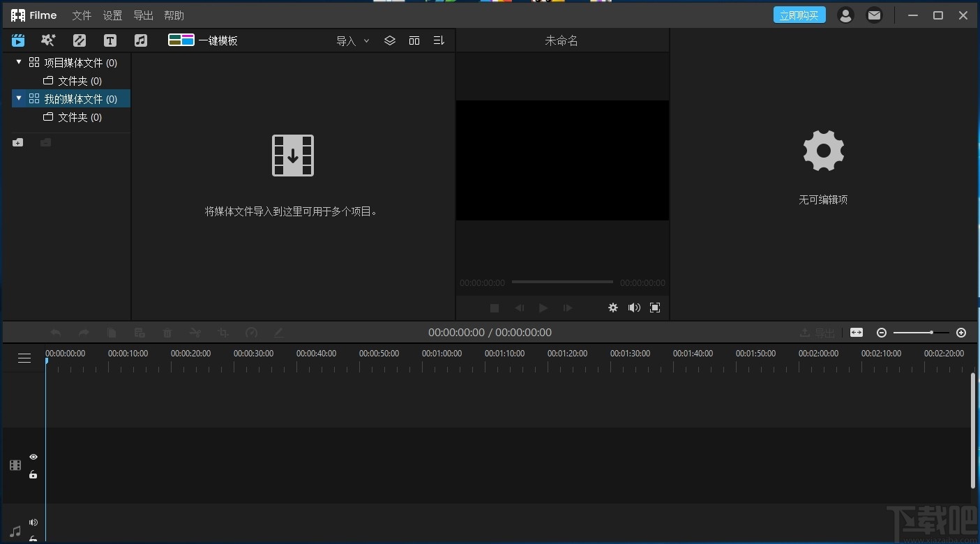Click the fullscreen preview icon
Viewport: 980px width, 544px height.
click(654, 308)
